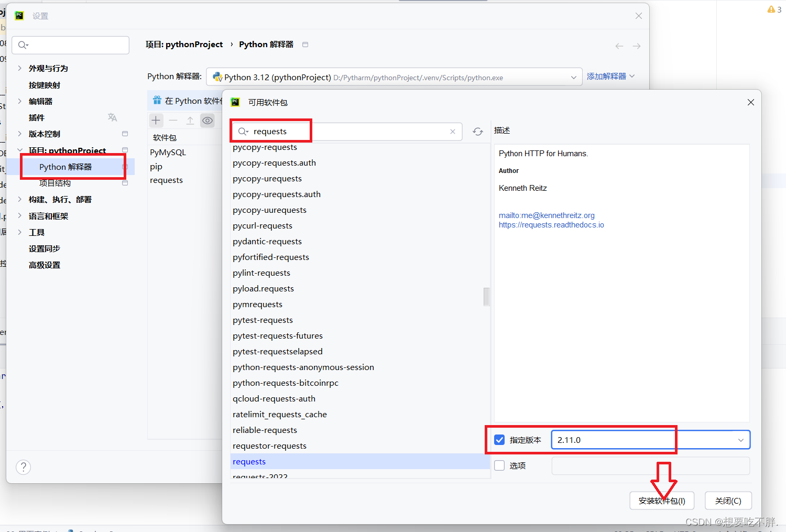The image size is (786, 532).
Task: Click the help question mark icon
Action: coord(23,467)
